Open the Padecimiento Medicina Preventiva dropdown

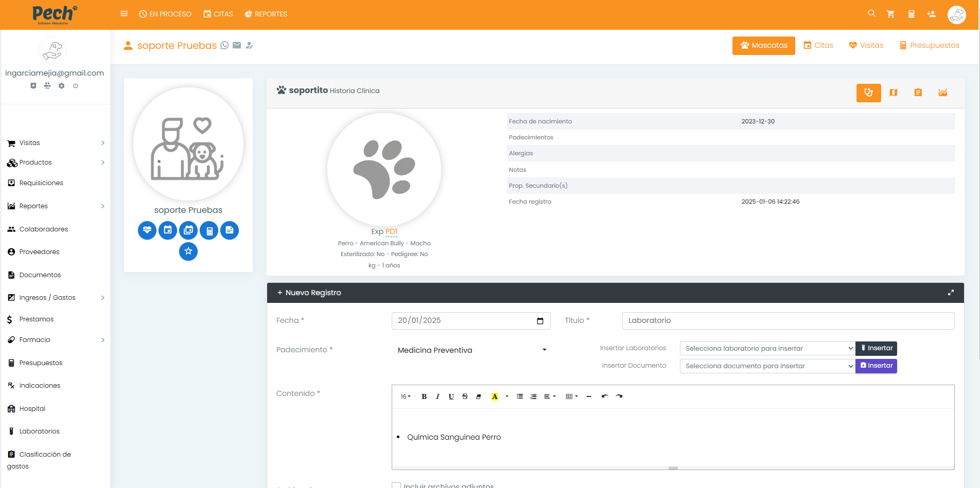click(471, 350)
